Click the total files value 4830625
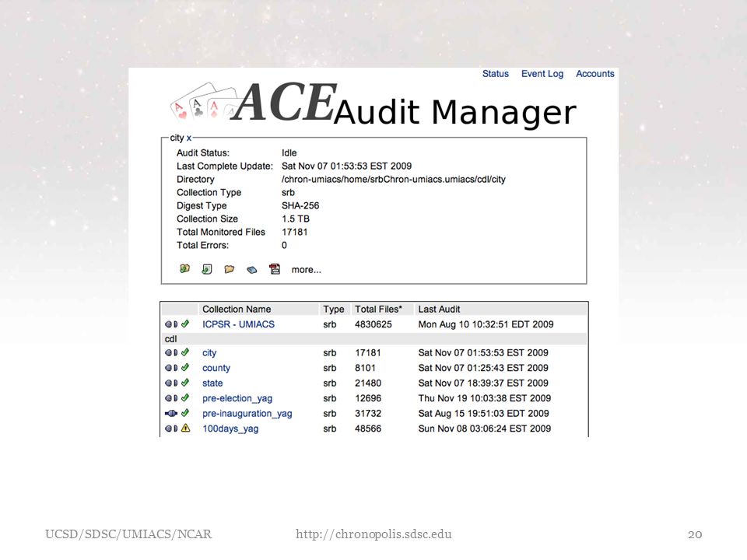Viewport: 747px width, 560px height. coord(373,324)
